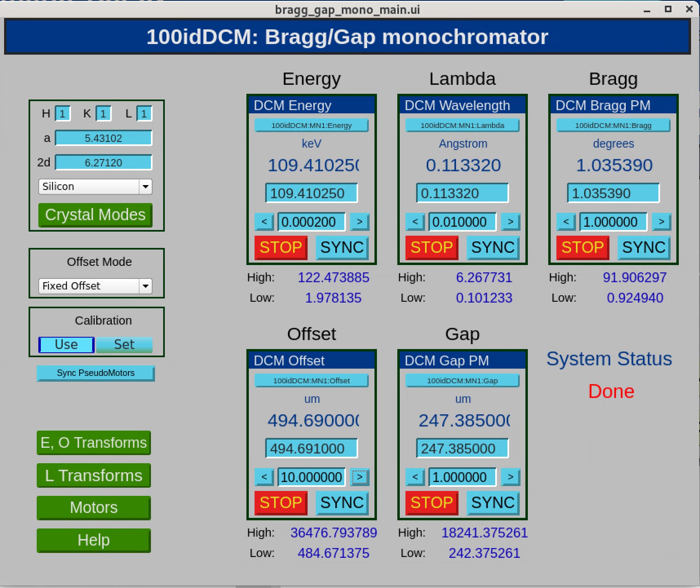Click the Energy setpoint field 109.410250
This screenshot has height=588, width=700.
point(312,193)
